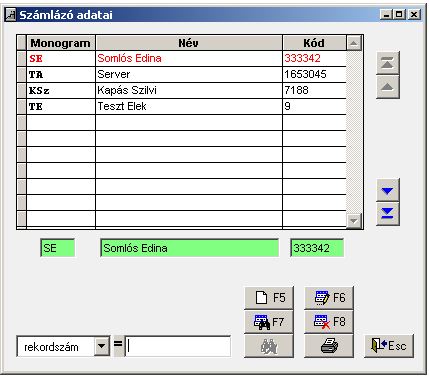Click the Kód column header

[314, 43]
